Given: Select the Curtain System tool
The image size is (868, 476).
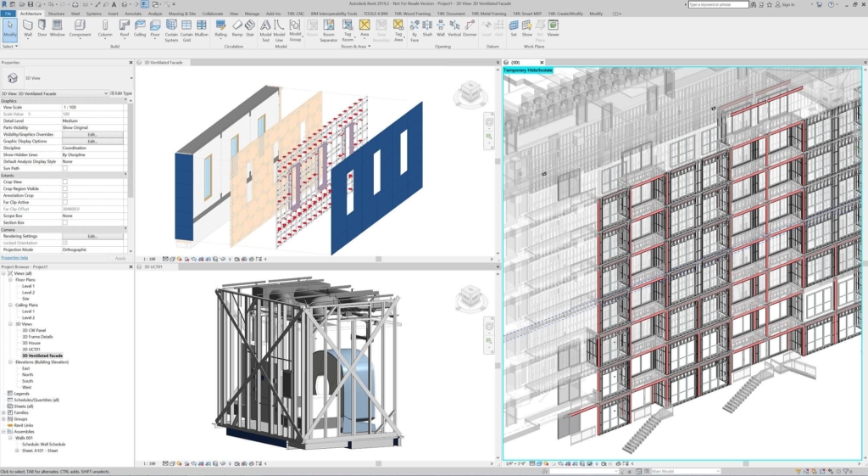Looking at the screenshot, I should click(171, 31).
